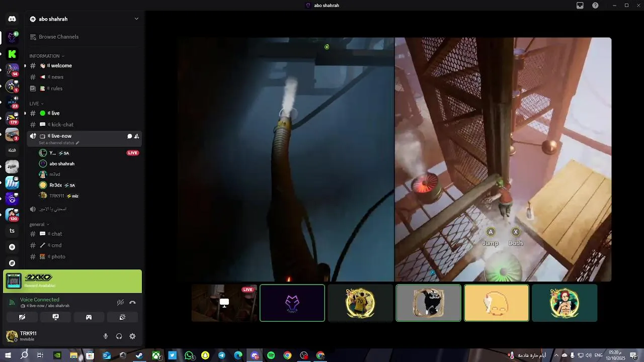
Task: Click Browse Channels
Action: [84, 37]
